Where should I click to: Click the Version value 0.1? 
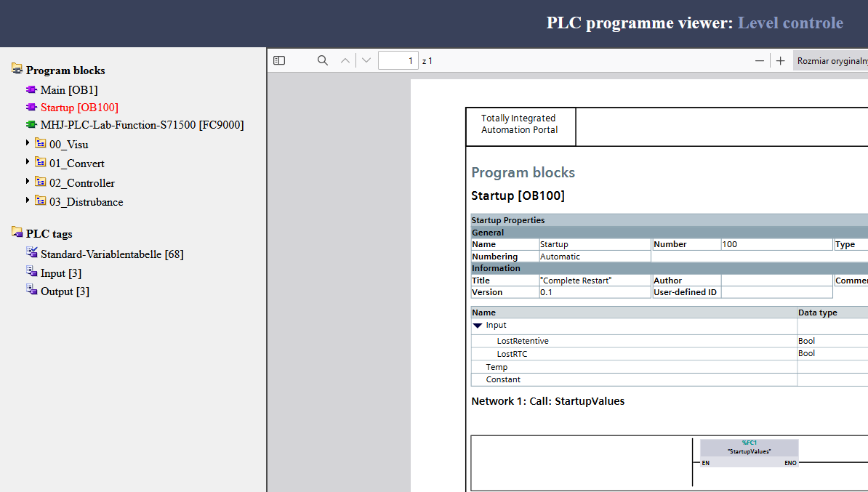[547, 292]
